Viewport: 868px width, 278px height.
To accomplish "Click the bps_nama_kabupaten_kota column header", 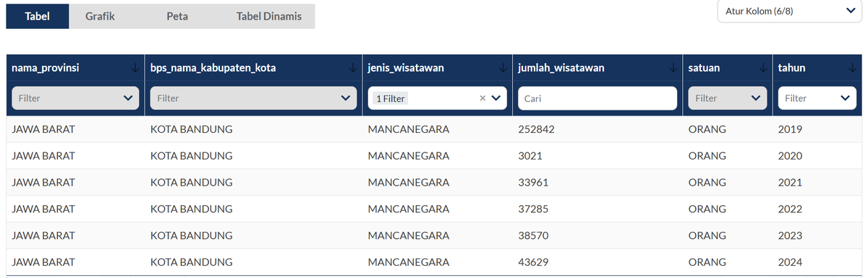I will tap(213, 68).
